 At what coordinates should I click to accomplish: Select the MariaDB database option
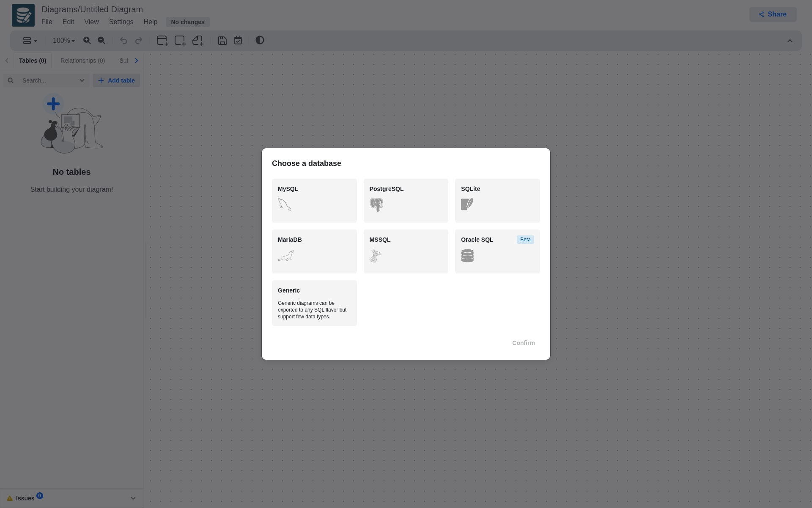(314, 251)
